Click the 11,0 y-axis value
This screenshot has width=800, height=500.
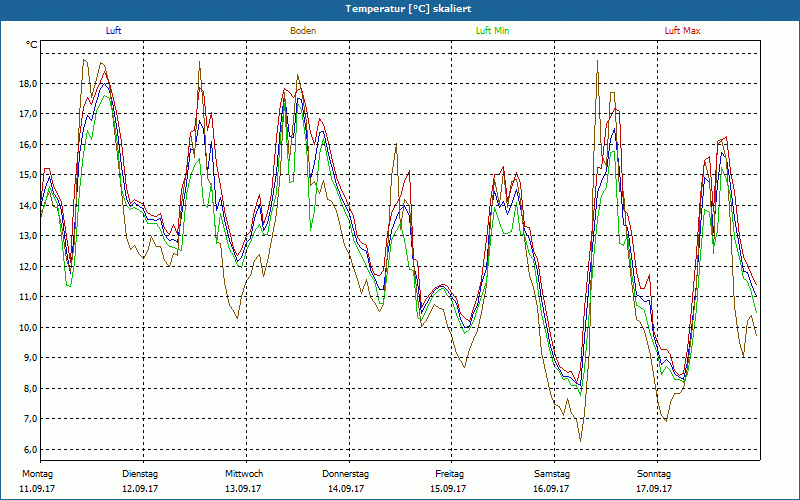[x=29, y=296]
